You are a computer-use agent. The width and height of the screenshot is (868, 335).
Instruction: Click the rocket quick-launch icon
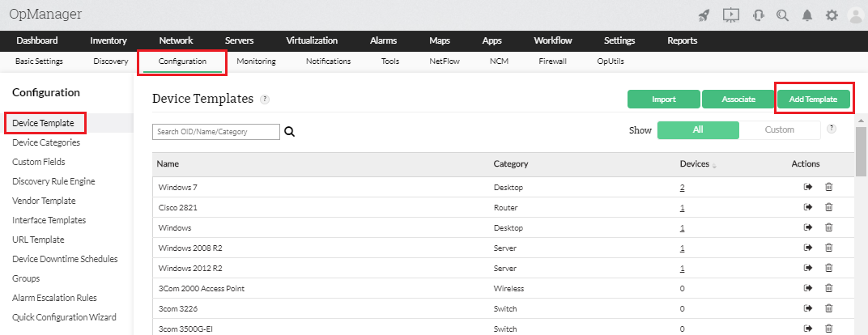click(x=704, y=15)
